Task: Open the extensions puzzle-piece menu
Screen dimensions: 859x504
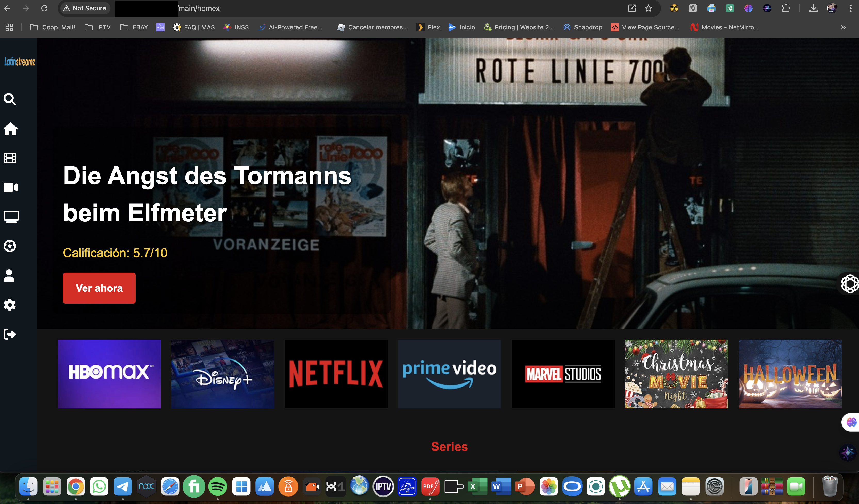Action: (x=786, y=8)
